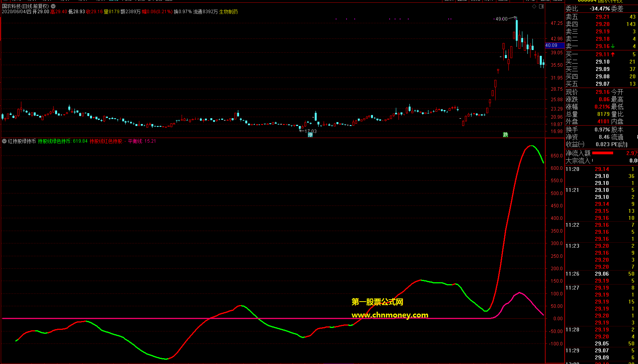The height and width of the screenshot is (364, 638).
Task: Click the green down arrow beside 卖一 price
Action: tap(613, 46)
